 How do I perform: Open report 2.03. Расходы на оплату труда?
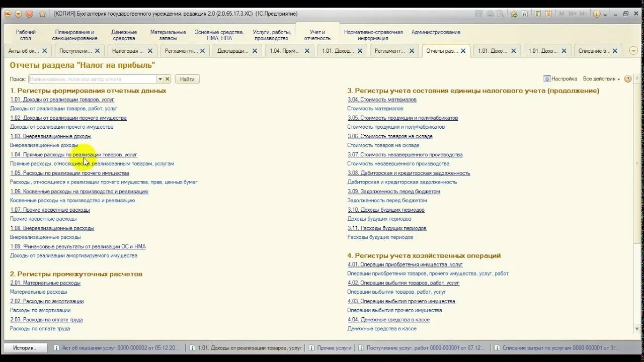(46, 320)
